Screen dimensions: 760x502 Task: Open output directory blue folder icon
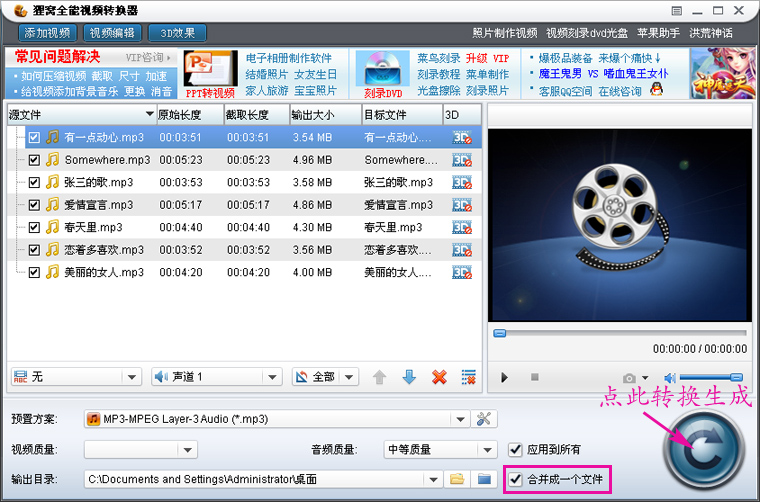tap(484, 479)
